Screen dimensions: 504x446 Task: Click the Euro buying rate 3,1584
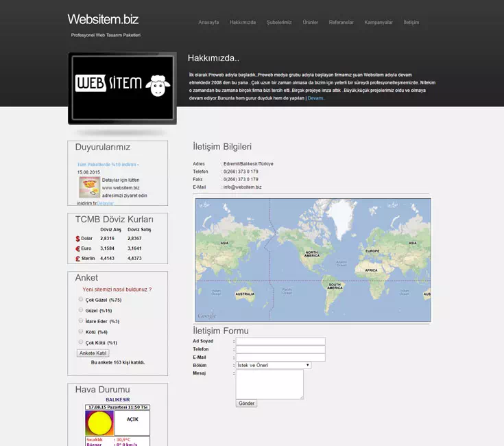click(x=107, y=248)
